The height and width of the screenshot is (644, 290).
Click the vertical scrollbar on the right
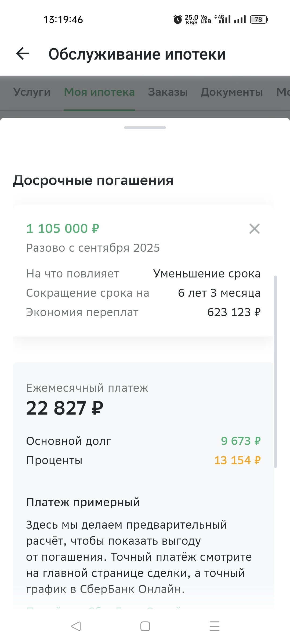(275, 372)
